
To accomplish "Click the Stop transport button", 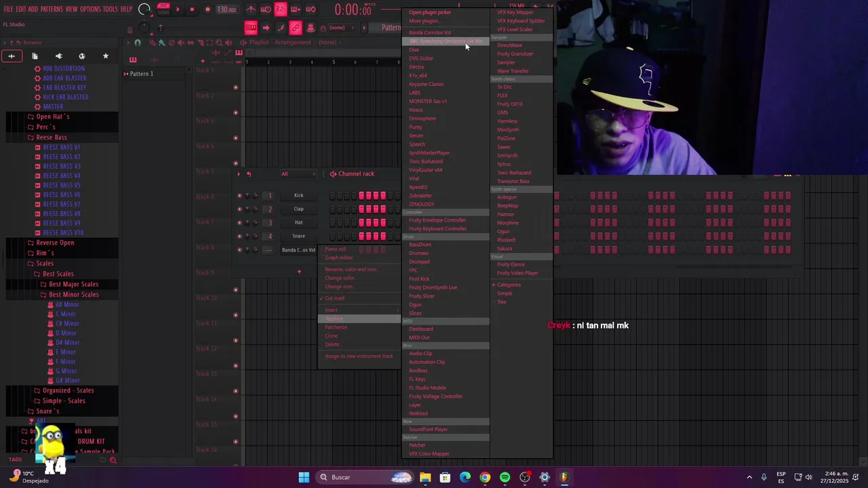I will [192, 9].
